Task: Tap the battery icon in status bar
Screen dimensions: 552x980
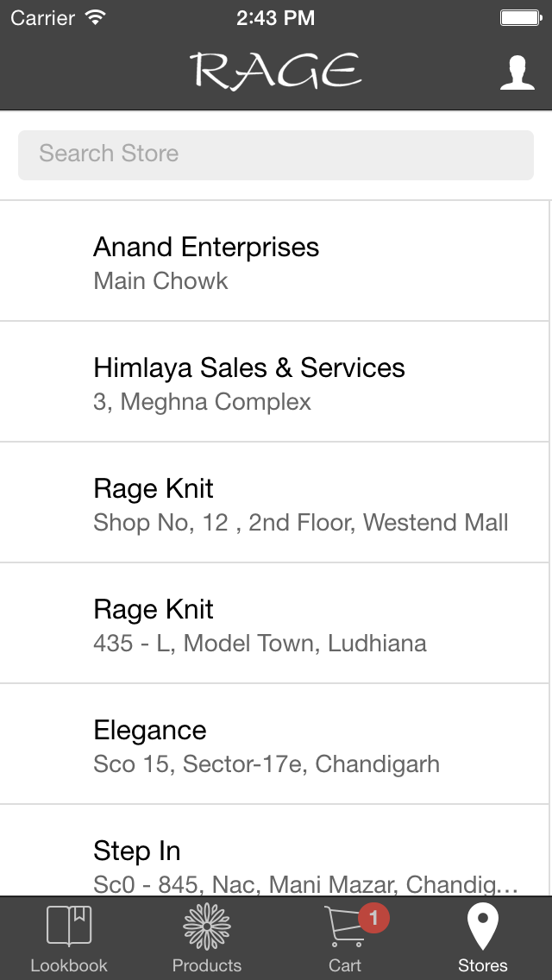Action: [x=520, y=17]
